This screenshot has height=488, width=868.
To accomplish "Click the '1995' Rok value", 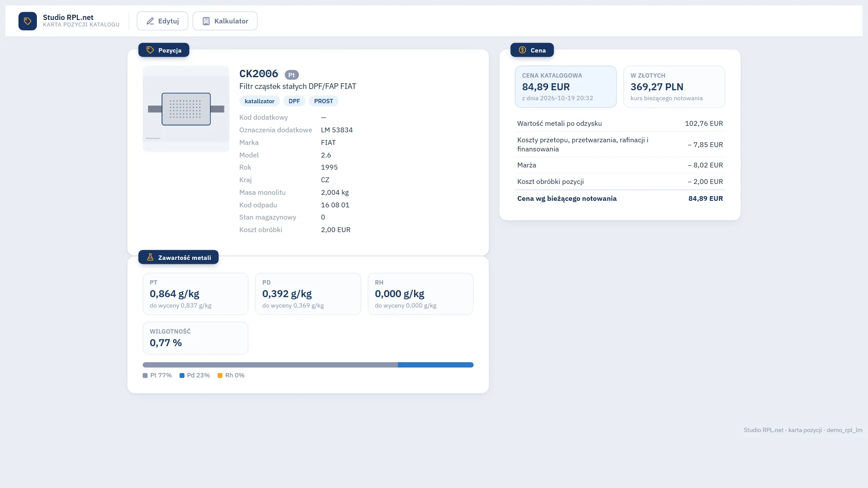I will [329, 167].
